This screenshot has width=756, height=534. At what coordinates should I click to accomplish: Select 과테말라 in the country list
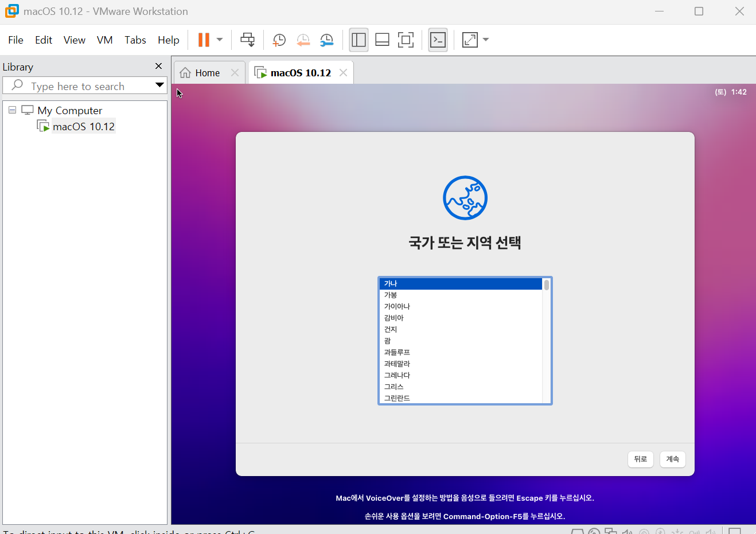tap(461, 364)
